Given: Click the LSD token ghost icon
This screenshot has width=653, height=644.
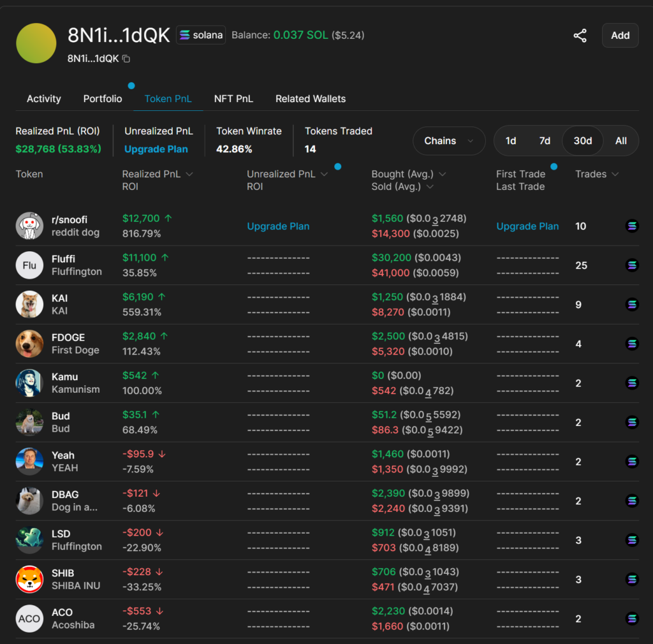Looking at the screenshot, I should point(29,540).
